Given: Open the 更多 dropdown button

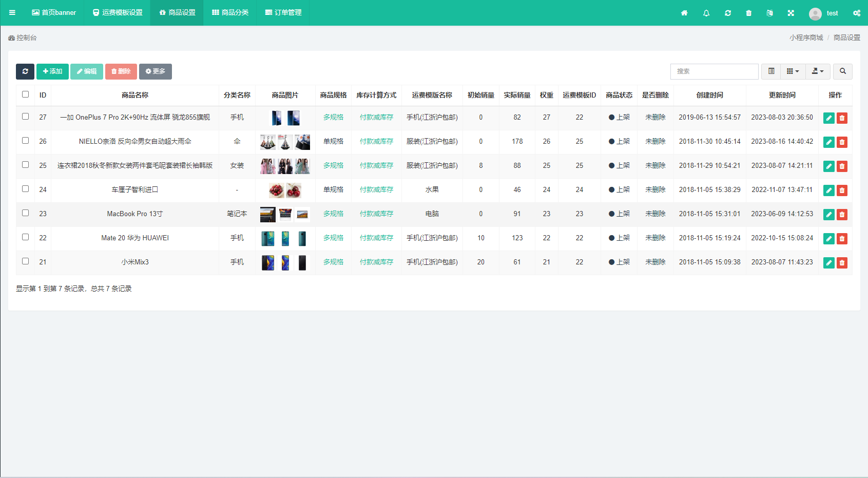Looking at the screenshot, I should (155, 71).
